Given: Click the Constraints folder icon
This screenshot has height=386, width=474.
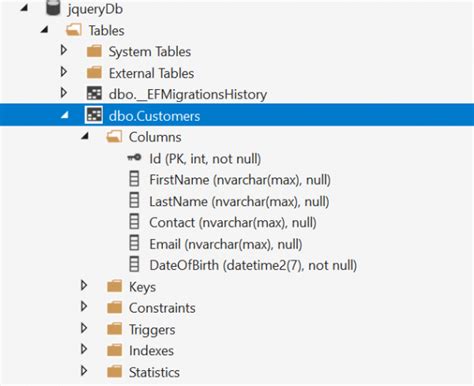Looking at the screenshot, I should [115, 308].
